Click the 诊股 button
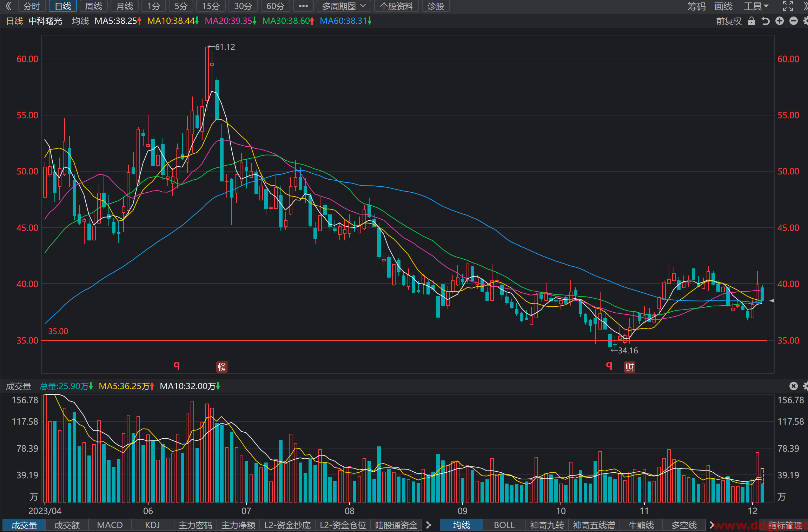The height and width of the screenshot is (532, 808). pos(436,6)
